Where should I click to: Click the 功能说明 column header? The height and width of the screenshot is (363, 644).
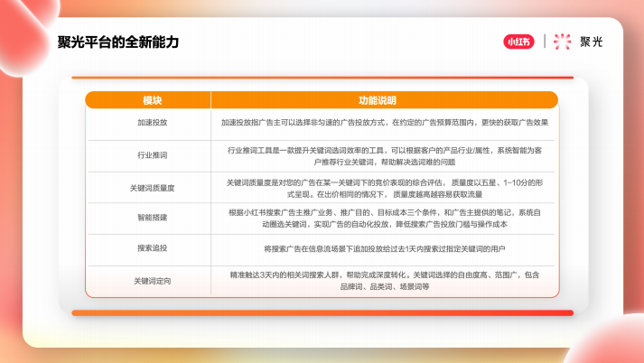pyautogui.click(x=377, y=100)
